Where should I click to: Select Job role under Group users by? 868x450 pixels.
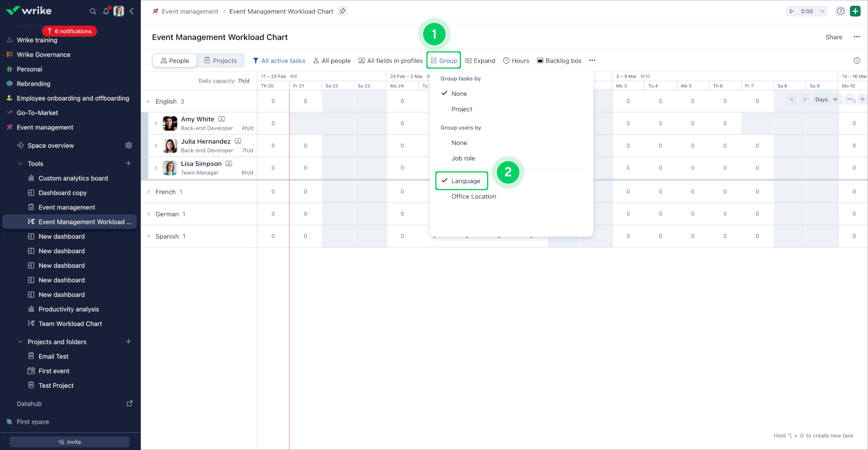coord(463,159)
